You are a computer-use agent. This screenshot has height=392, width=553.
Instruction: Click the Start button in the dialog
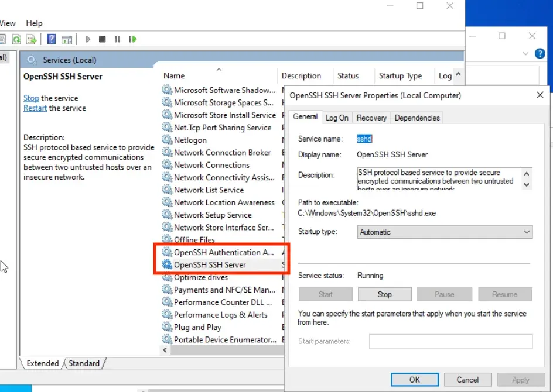(x=326, y=294)
